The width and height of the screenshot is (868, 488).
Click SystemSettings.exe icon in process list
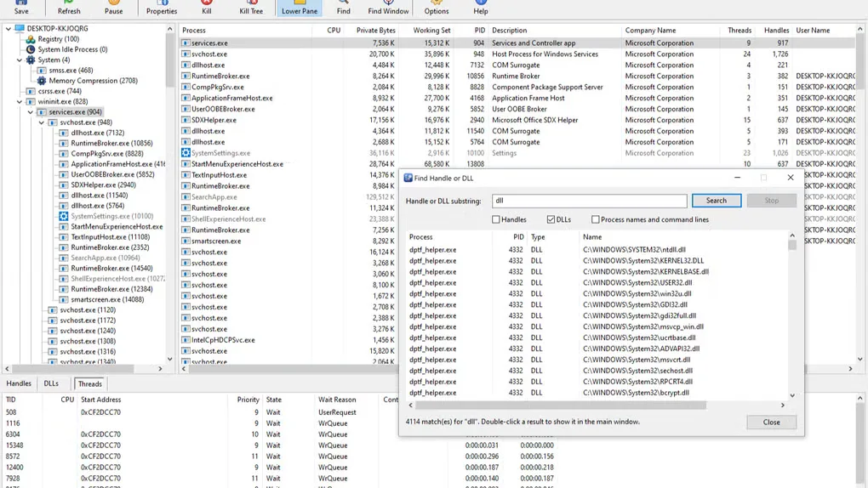point(186,153)
